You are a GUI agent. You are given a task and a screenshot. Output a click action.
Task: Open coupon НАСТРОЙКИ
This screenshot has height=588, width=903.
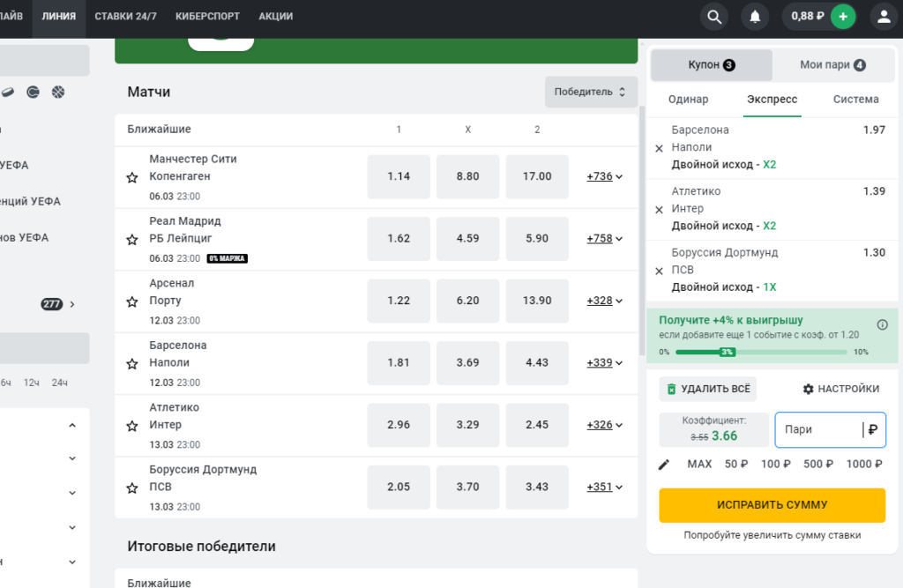841,390
